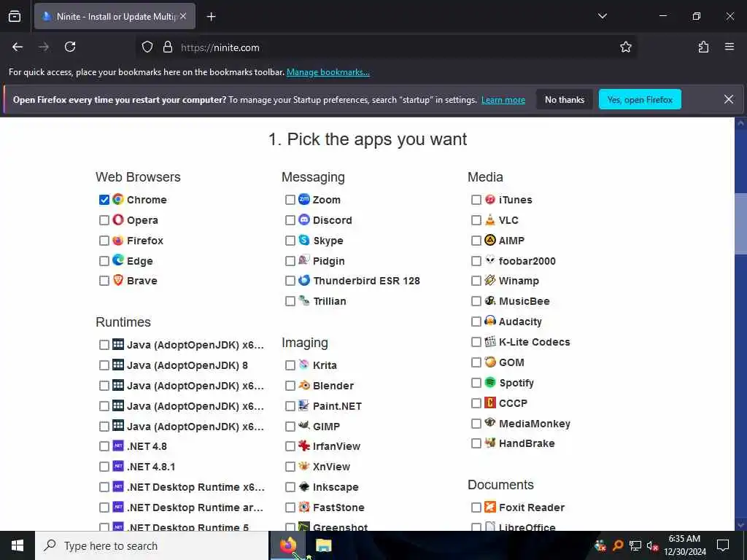Click the Inkscape icon
The image size is (747, 560).
(304, 486)
